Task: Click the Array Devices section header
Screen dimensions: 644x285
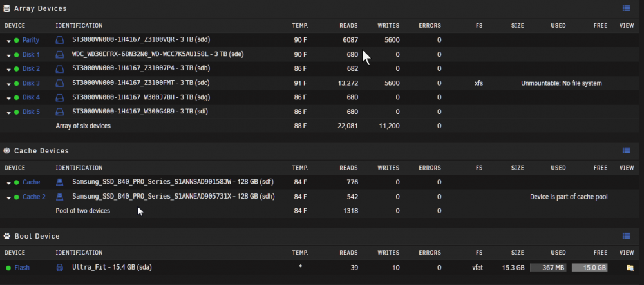Action: [40, 8]
